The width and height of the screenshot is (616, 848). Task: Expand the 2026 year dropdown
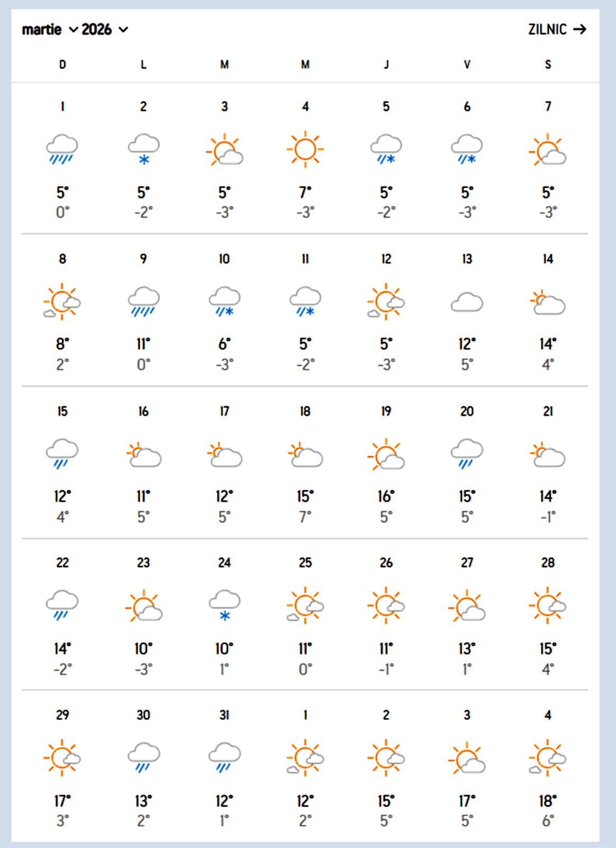tap(104, 29)
